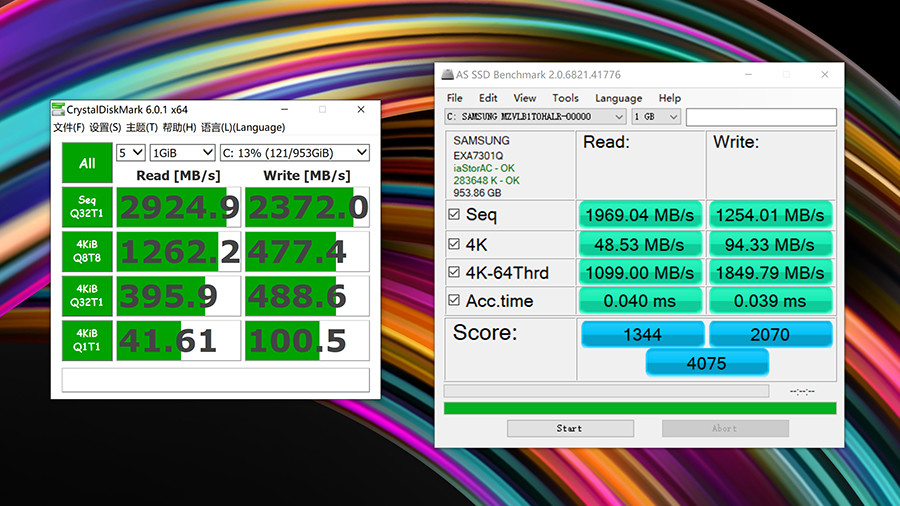Uncheck the 4K test checkbox
This screenshot has width=900, height=506.
tap(454, 244)
